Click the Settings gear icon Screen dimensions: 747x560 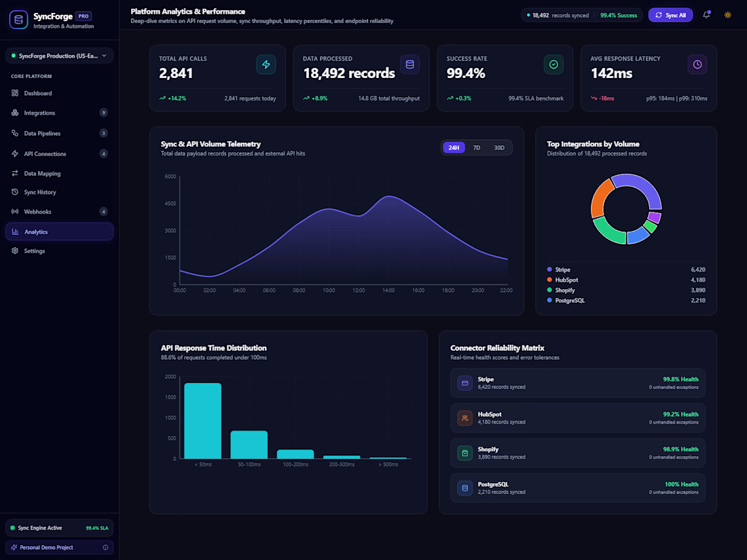(15, 251)
